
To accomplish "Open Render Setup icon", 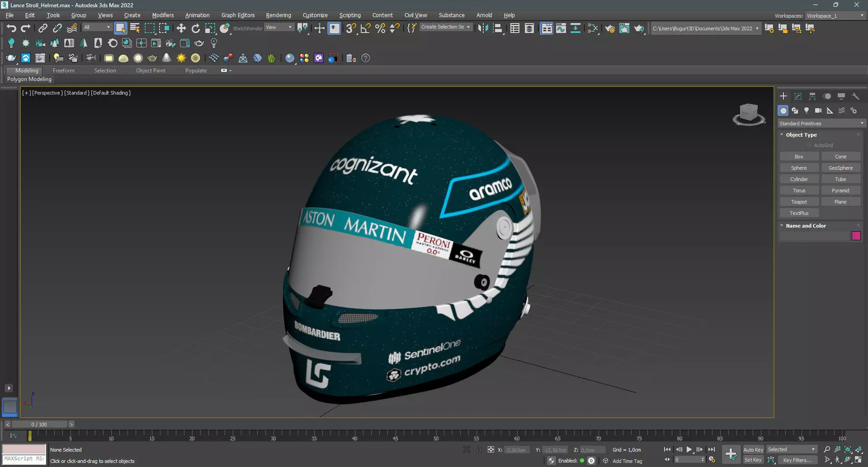I will coord(610,29).
